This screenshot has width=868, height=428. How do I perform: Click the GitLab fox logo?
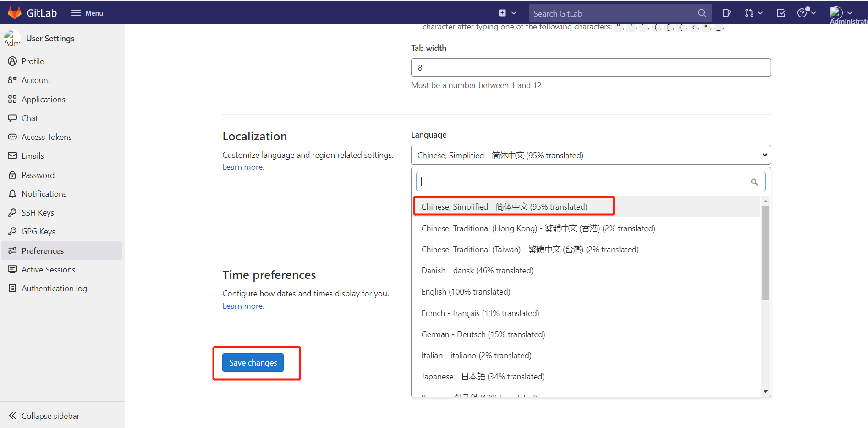click(x=15, y=13)
